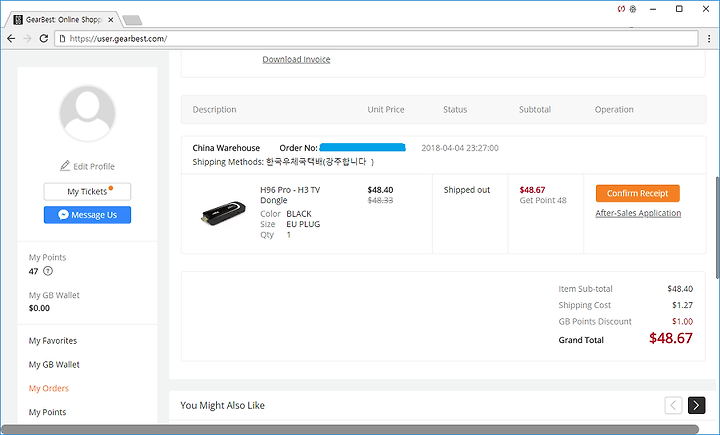Click Download Invoice link

(296, 59)
